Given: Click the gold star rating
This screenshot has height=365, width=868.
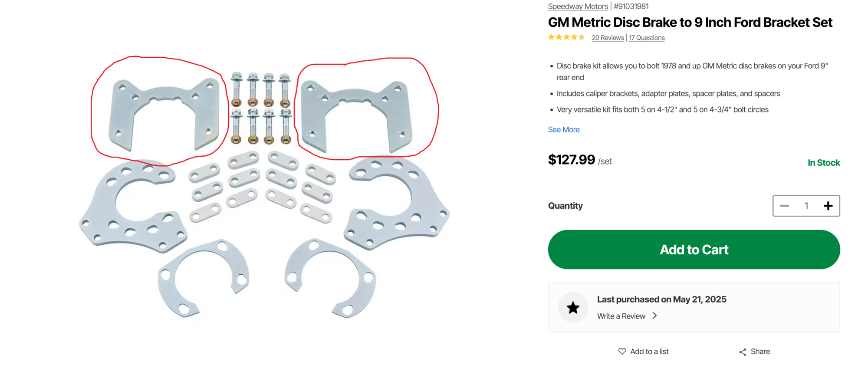Looking at the screenshot, I should [x=566, y=37].
